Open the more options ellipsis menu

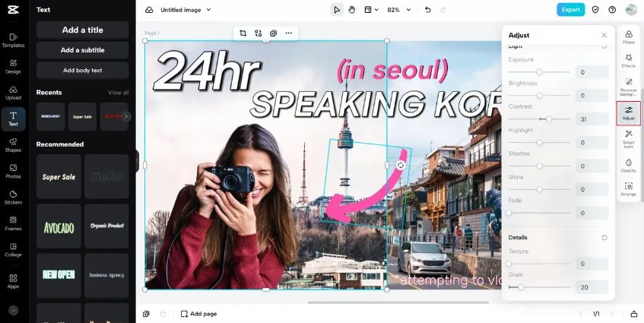coord(289,33)
